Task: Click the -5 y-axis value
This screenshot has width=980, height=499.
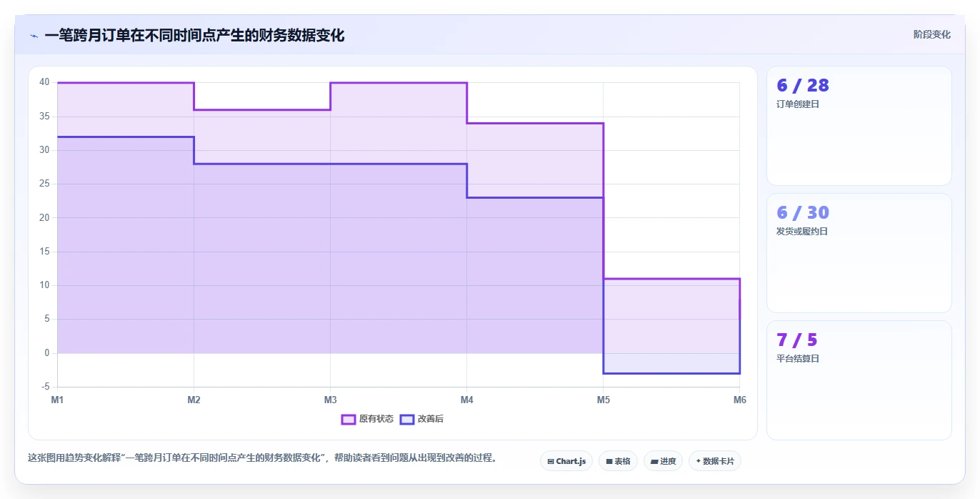Action: click(45, 387)
